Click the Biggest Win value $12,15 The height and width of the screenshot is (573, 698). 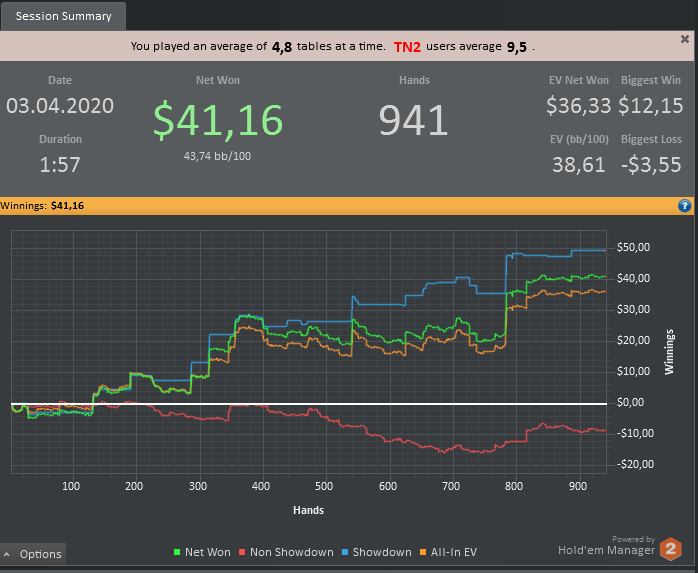pos(651,106)
